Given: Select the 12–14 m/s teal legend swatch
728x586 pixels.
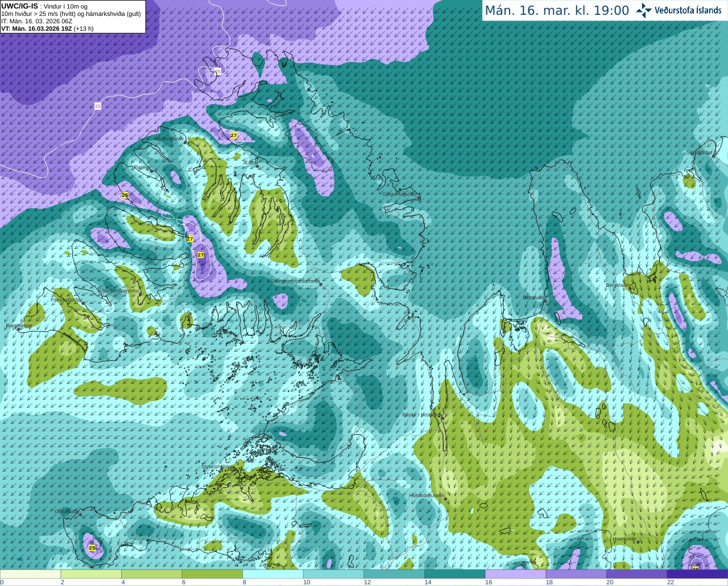Looking at the screenshot, I should 394,574.
